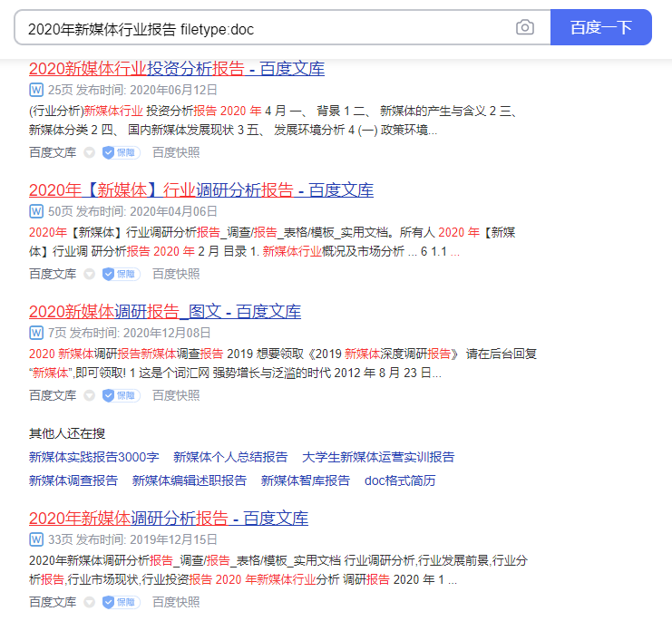The width and height of the screenshot is (672, 621).
Task: Open 百度快照 for investment analysis result
Action: pos(176,152)
